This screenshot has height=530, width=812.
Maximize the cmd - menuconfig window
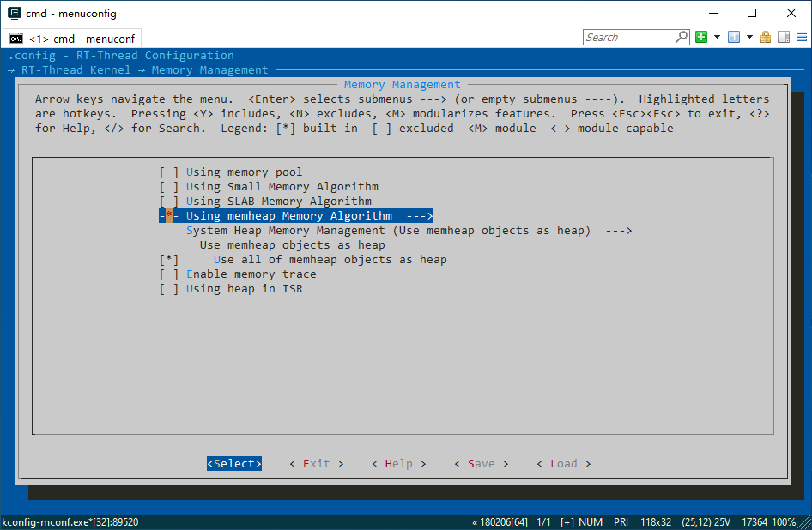pyautogui.click(x=752, y=13)
